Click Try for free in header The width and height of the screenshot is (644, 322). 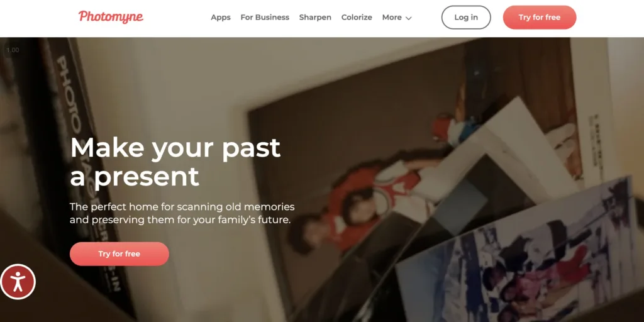click(x=539, y=17)
